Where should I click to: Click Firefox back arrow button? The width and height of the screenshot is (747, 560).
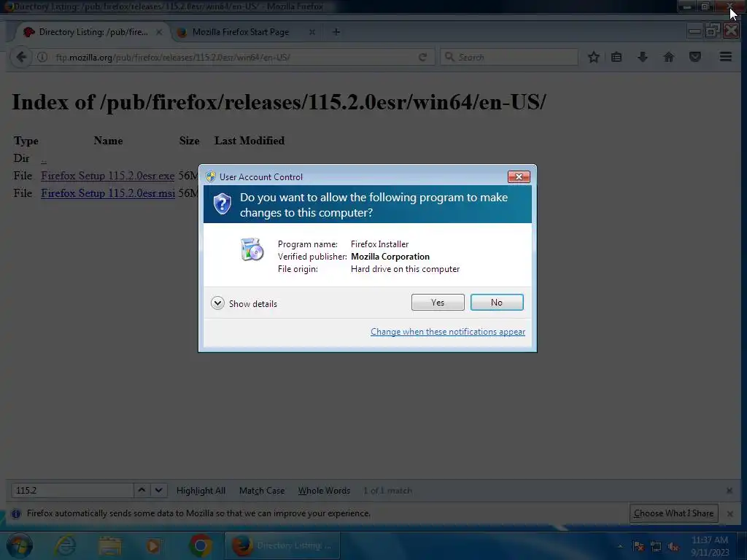(x=21, y=57)
